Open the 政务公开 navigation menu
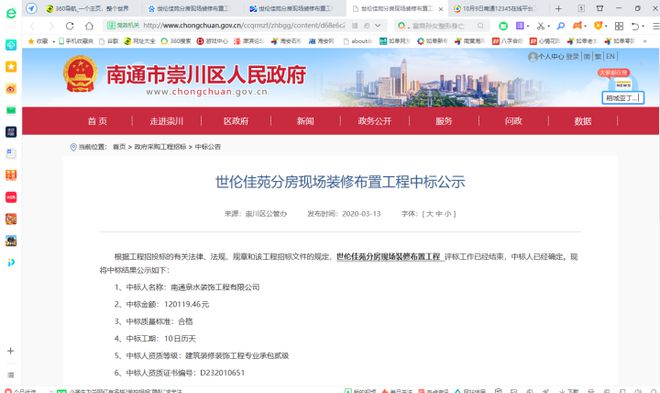Image resolution: width=660 pixels, height=393 pixels. (374, 121)
